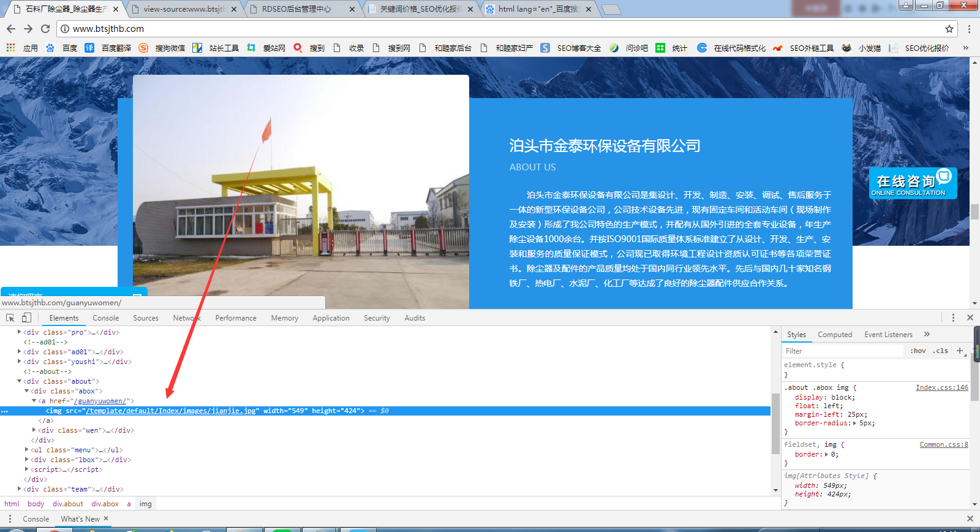Toggle the :hov element state panel
This screenshot has width=980, height=532.
point(918,351)
